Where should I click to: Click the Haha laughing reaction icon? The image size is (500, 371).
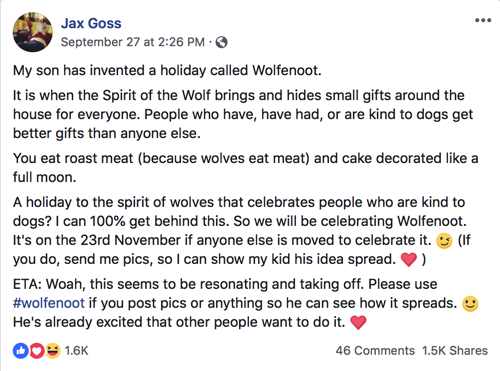click(x=53, y=351)
